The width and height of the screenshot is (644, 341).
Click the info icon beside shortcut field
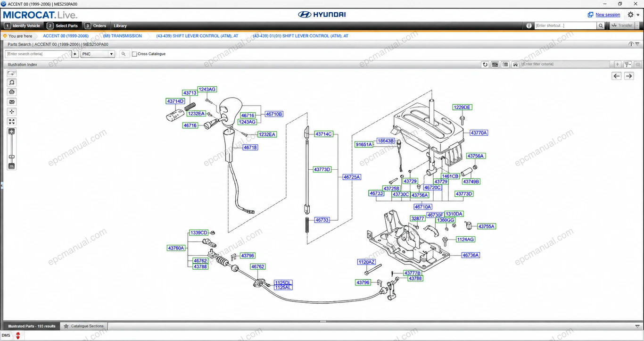tap(529, 26)
